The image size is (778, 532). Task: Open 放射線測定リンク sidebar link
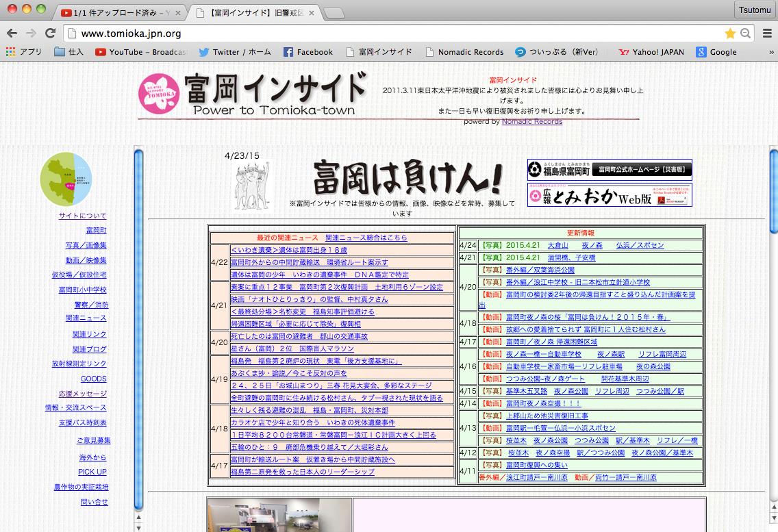coord(79,364)
